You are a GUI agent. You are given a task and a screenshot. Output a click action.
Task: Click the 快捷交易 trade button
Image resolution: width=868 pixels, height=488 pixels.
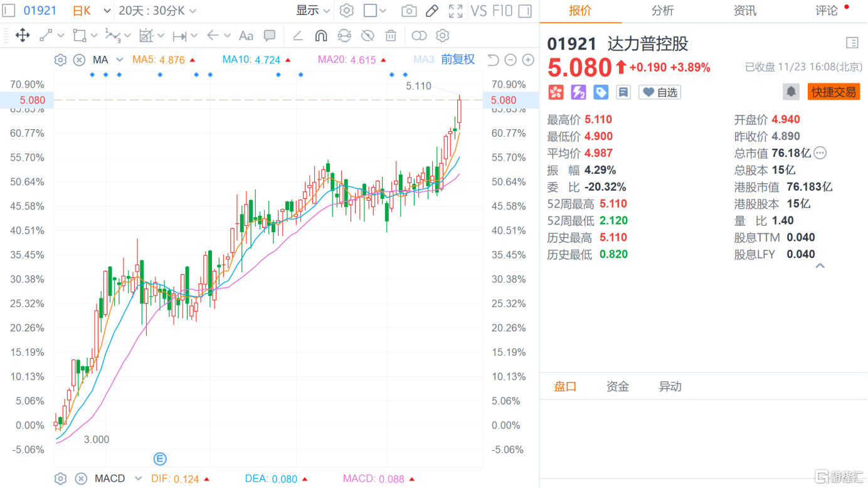pos(834,91)
